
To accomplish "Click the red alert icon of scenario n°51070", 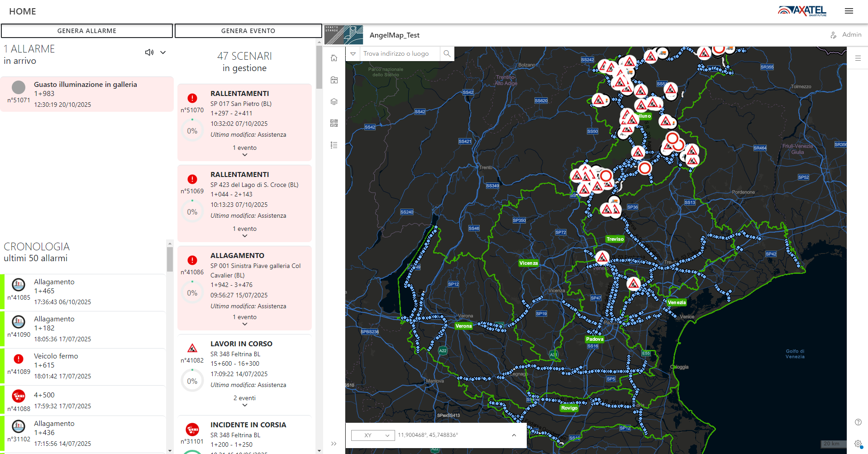I will [192, 98].
